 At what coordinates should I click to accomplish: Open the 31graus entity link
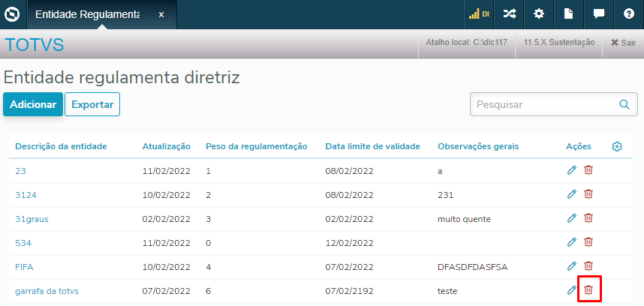coord(32,219)
